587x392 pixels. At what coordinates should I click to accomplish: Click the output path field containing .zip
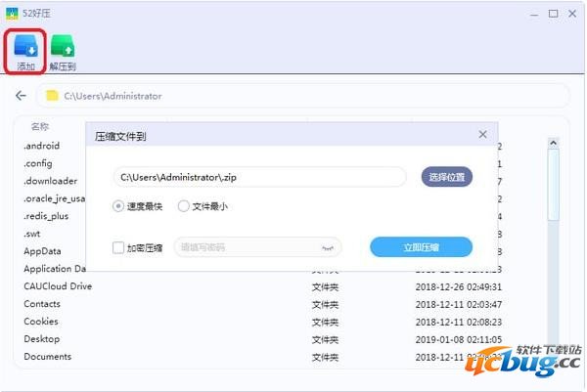click(260, 177)
